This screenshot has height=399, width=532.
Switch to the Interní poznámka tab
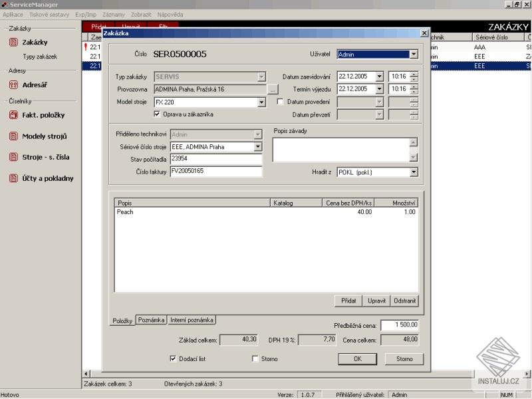point(192,320)
